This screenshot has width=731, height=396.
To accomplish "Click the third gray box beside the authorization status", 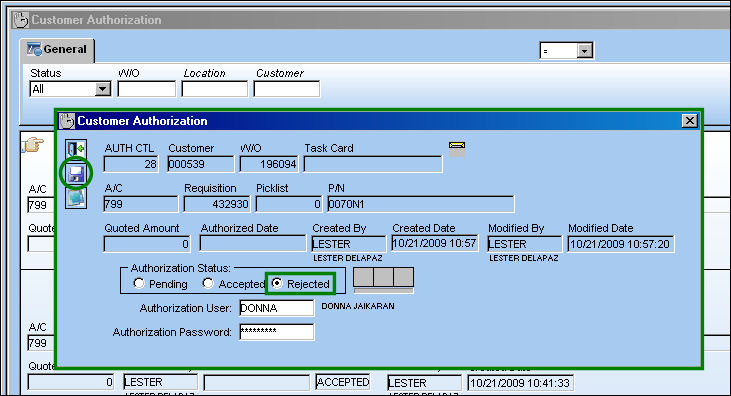I will coord(403,277).
